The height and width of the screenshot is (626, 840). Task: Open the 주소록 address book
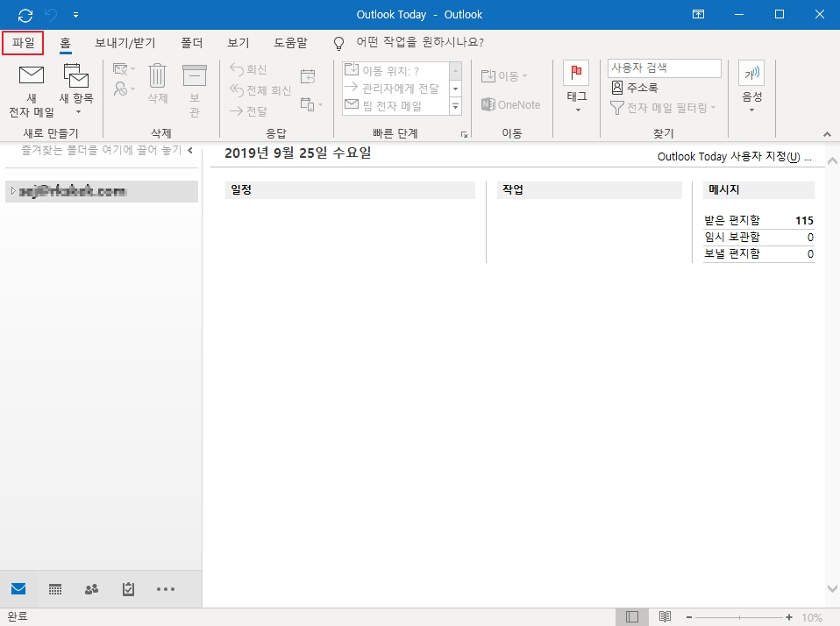click(635, 88)
